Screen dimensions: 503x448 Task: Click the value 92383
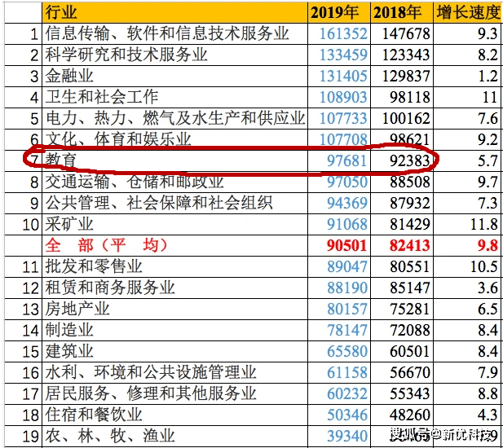click(409, 160)
